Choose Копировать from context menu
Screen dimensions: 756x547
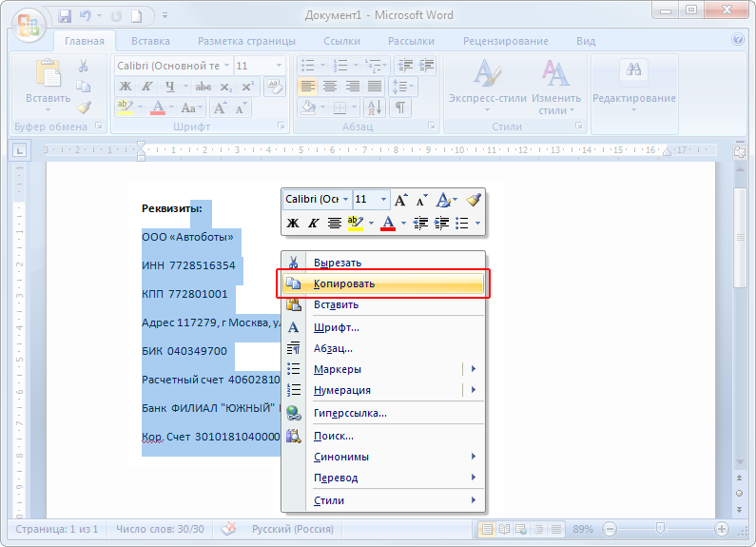coord(383,283)
